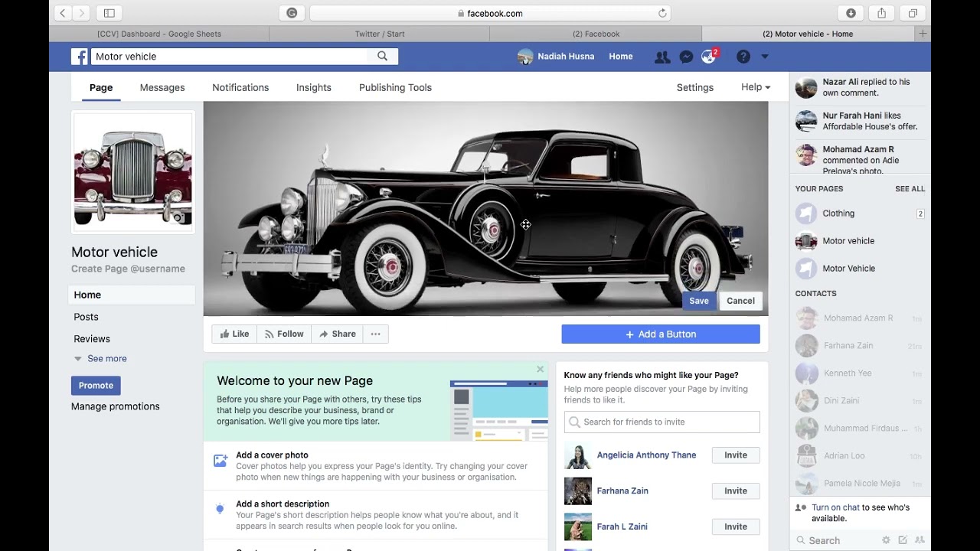Click Safari forward navigation arrow
The width and height of the screenshot is (980, 551).
(x=81, y=13)
